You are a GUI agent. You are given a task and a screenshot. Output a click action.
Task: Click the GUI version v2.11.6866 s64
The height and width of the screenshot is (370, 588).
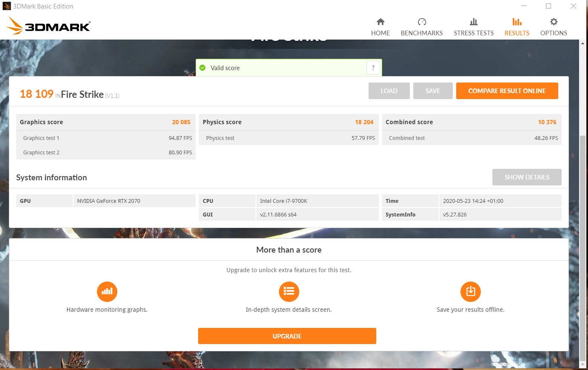[318, 214]
